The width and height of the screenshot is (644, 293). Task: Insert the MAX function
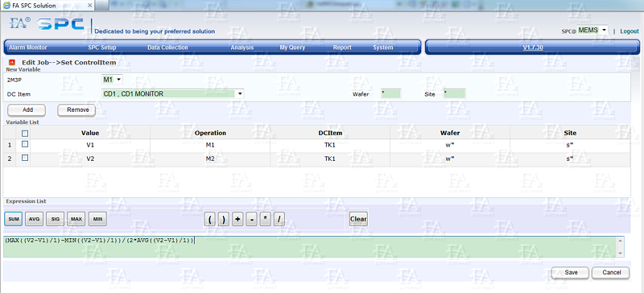click(76, 220)
